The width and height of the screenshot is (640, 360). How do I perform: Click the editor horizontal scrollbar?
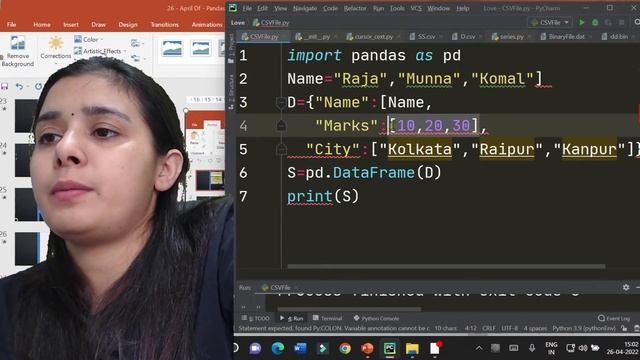pyautogui.click(x=446, y=267)
